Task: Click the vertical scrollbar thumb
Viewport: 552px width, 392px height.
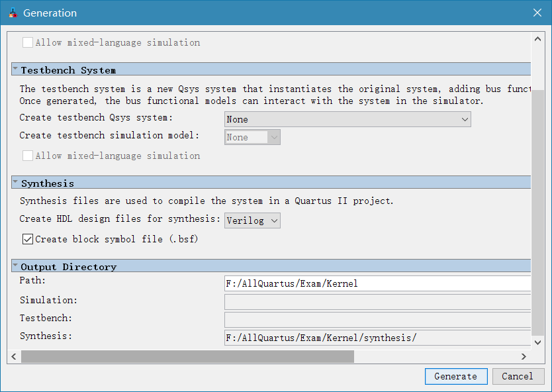Action: point(537,213)
